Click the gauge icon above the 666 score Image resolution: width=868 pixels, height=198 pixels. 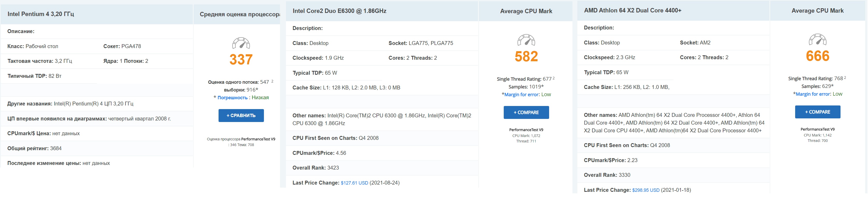[817, 40]
